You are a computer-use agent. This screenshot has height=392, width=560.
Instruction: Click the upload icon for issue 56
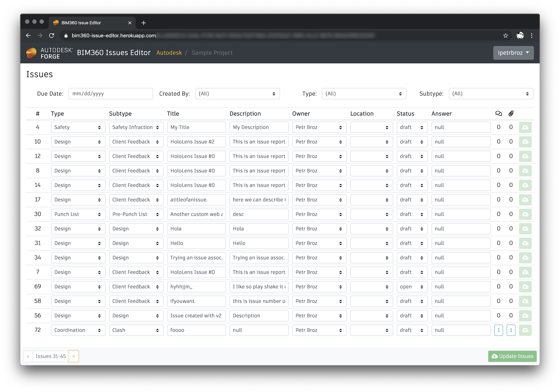525,316
